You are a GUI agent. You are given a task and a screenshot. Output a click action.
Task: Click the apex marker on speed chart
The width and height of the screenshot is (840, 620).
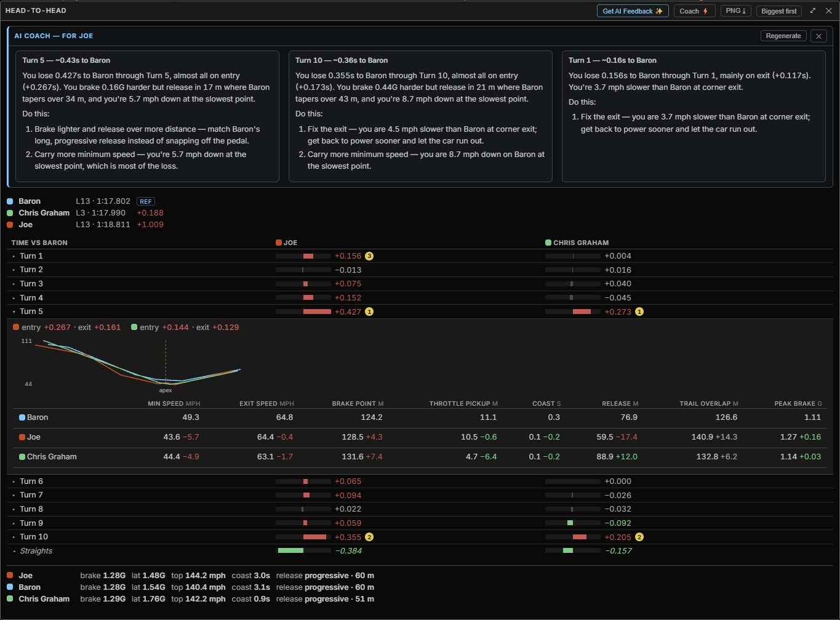pyautogui.click(x=166, y=390)
